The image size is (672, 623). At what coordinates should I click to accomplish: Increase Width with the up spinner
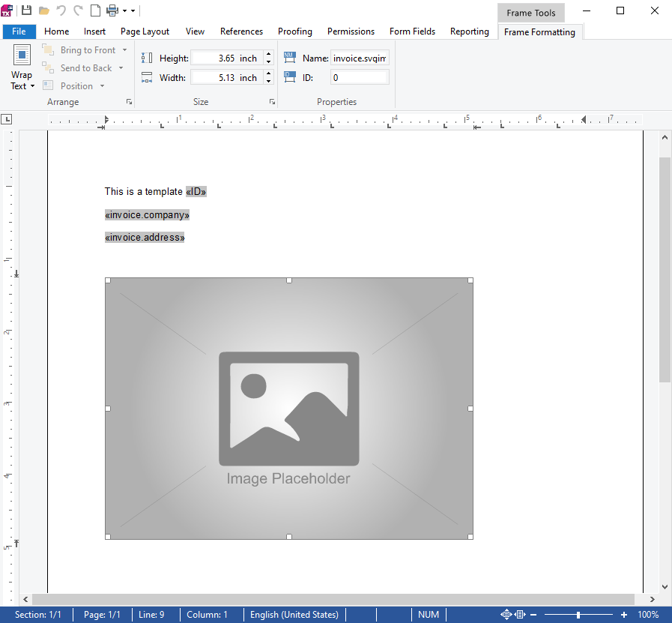[269, 73]
